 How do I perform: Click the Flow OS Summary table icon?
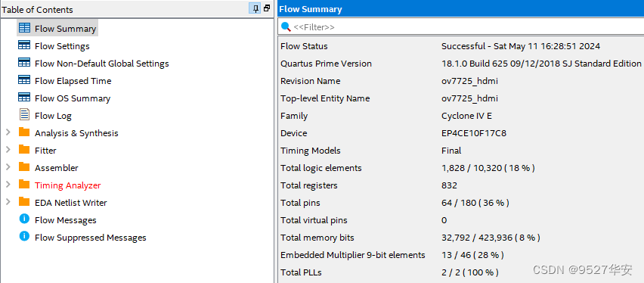click(x=24, y=97)
